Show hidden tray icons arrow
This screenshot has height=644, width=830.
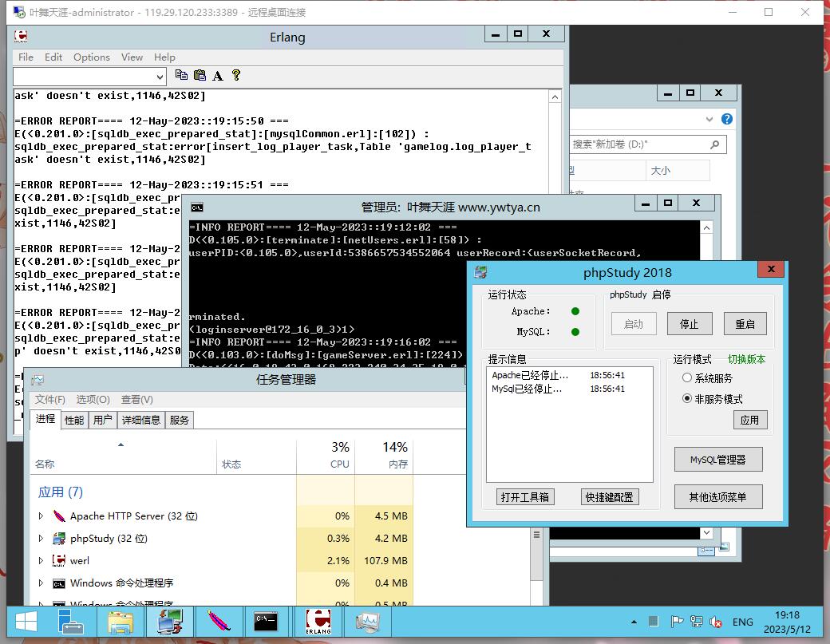(634, 622)
